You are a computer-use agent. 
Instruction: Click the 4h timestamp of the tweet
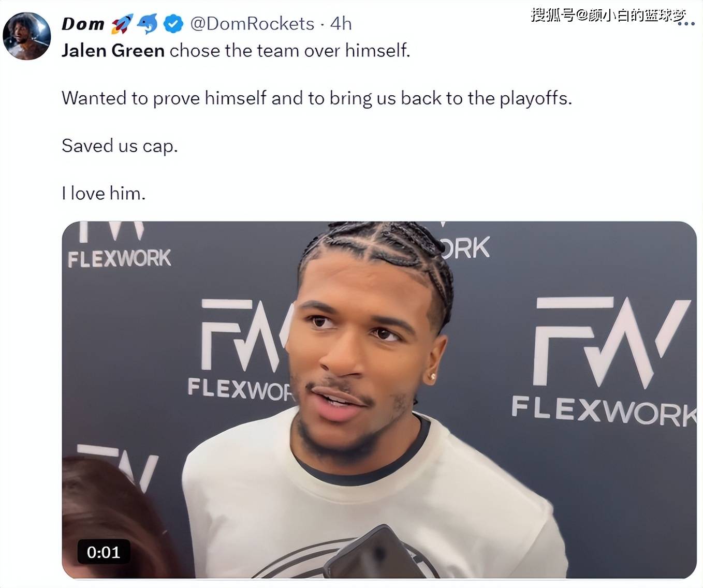point(341,24)
